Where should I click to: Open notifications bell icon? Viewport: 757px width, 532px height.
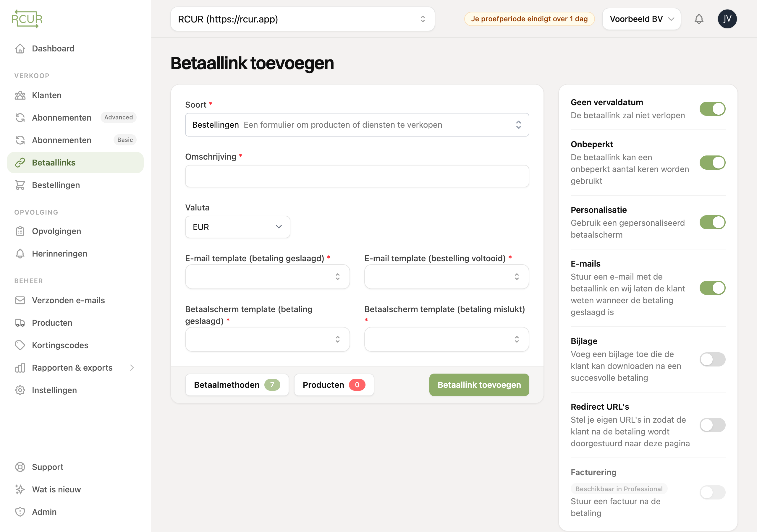click(x=699, y=19)
